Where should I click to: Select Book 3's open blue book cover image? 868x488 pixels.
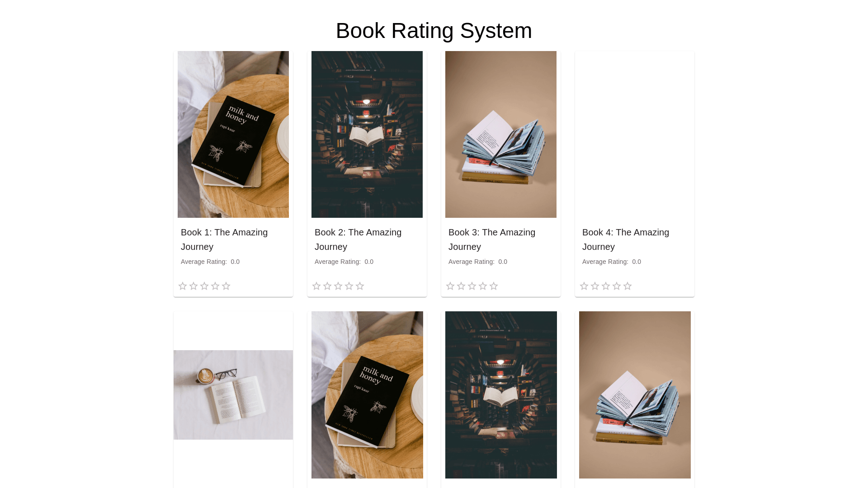(501, 134)
